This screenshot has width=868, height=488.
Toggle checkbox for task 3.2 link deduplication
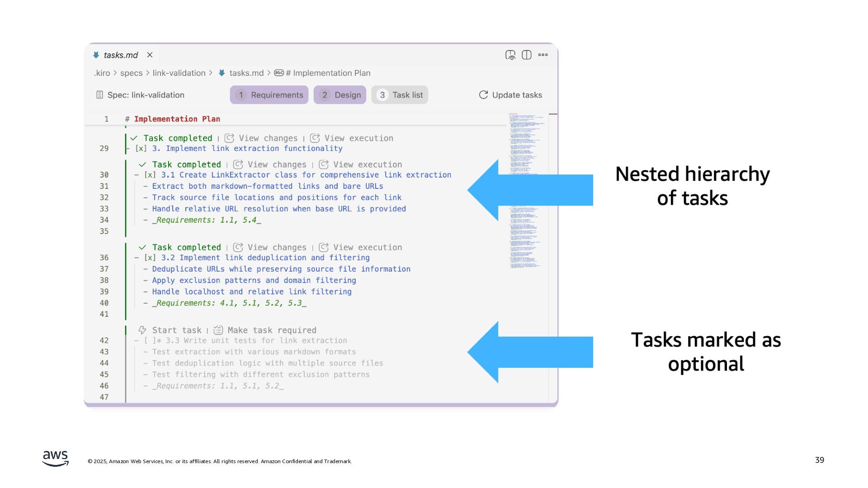click(x=150, y=258)
